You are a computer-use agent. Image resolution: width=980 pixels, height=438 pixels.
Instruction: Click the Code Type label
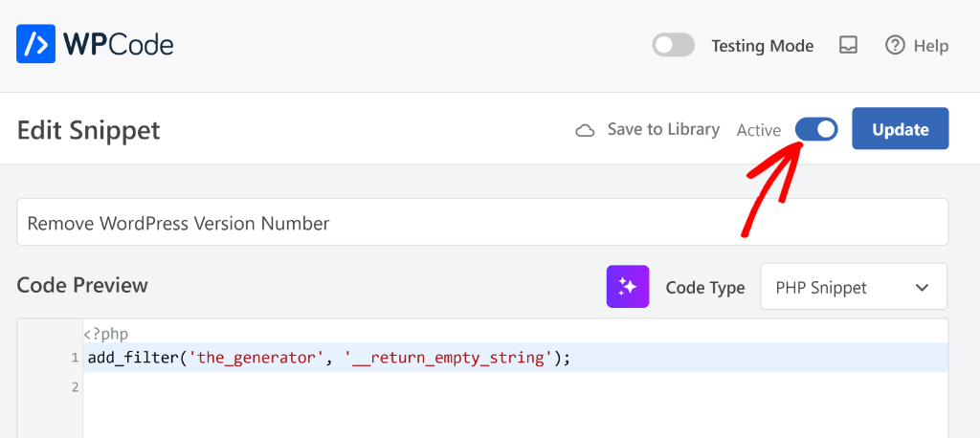705,288
